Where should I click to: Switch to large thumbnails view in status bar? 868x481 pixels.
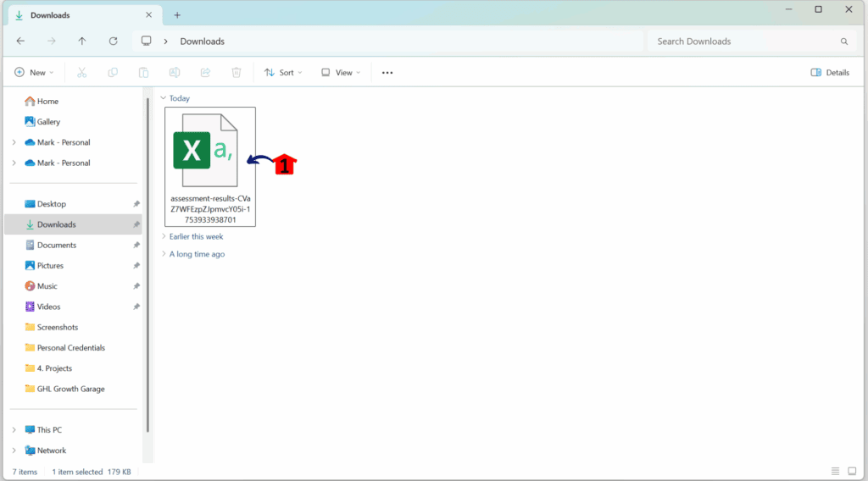point(852,471)
